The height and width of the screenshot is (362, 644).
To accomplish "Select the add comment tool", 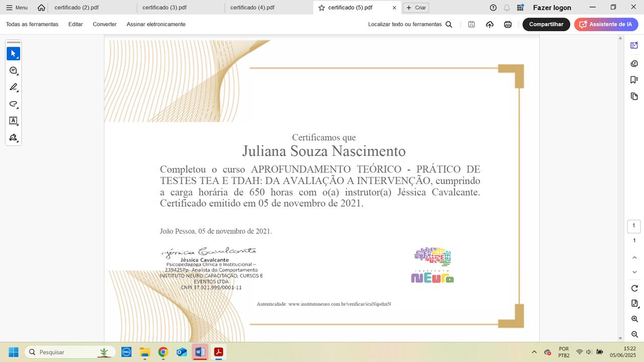I will [x=13, y=71].
